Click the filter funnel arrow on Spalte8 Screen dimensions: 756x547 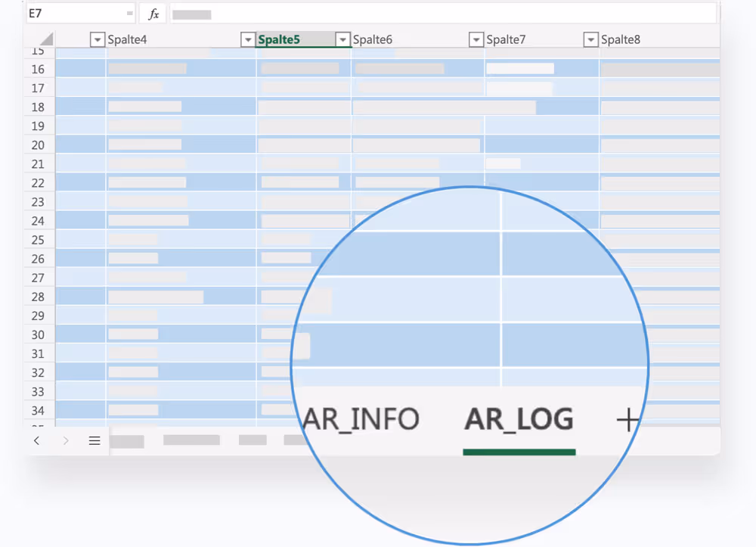pyautogui.click(x=590, y=39)
